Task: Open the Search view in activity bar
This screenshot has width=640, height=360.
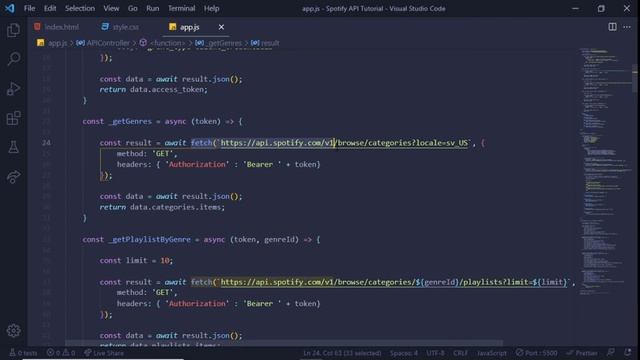Action: click(13, 59)
